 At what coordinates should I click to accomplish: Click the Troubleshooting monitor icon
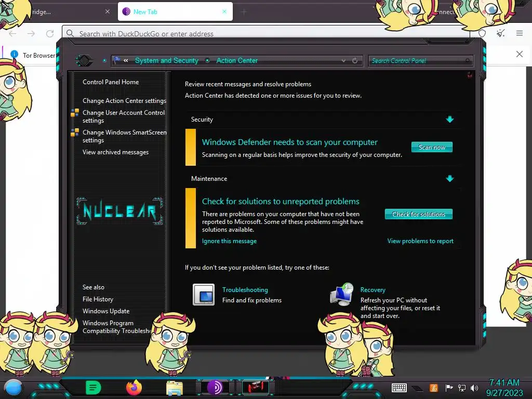[204, 295]
